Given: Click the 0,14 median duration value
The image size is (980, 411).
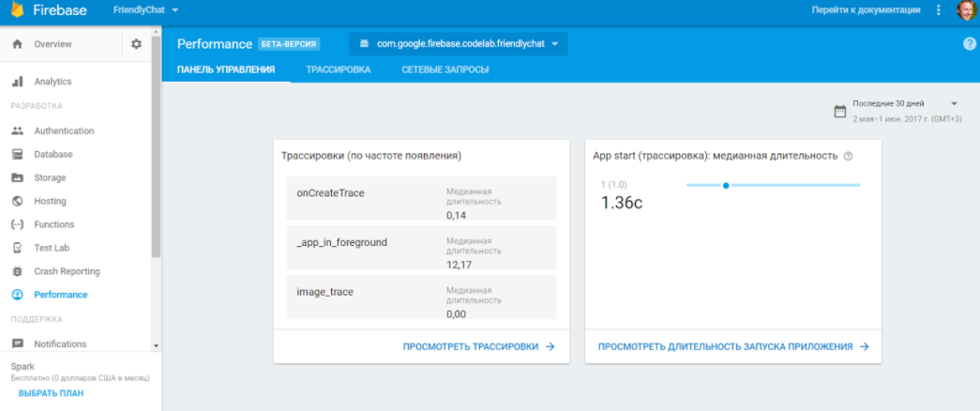Looking at the screenshot, I should click(457, 215).
